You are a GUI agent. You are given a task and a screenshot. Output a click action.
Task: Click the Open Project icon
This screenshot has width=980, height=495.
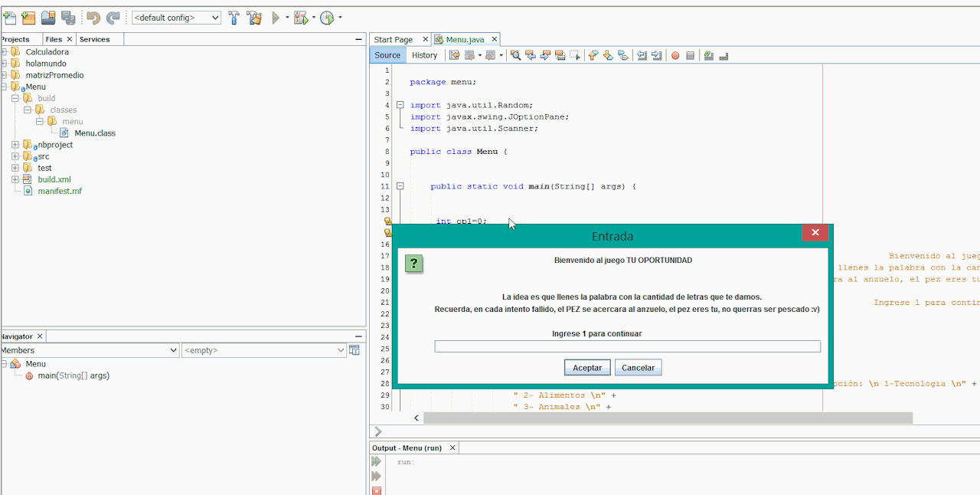[48, 17]
